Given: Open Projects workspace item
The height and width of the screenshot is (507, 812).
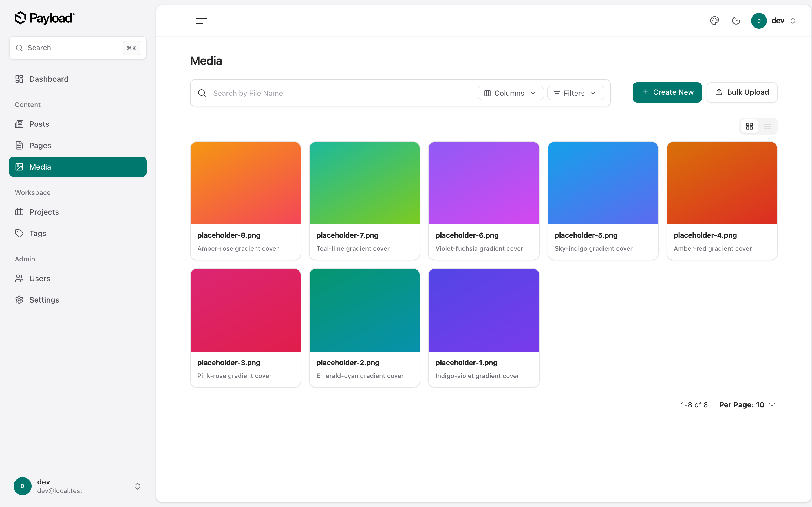Looking at the screenshot, I should 78,212.
